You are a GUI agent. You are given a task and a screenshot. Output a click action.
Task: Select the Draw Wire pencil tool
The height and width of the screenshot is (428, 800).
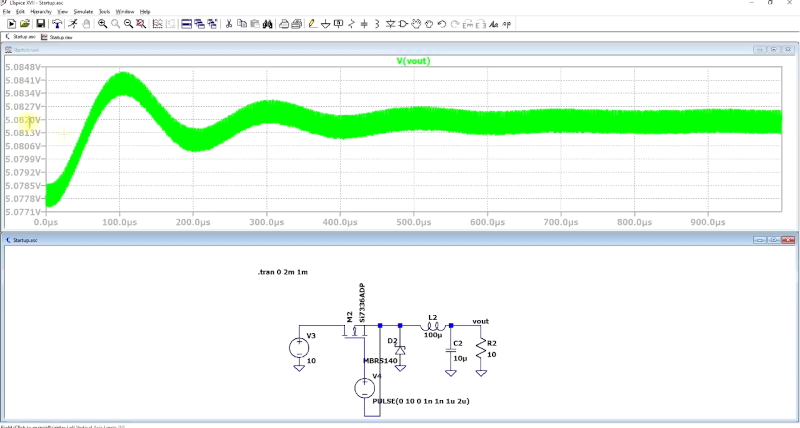coord(311,23)
